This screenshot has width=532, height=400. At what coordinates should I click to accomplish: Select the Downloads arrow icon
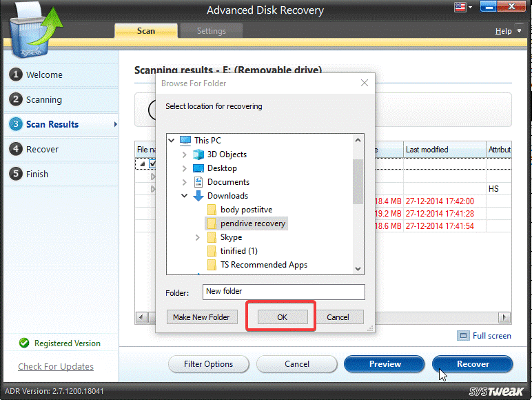click(198, 196)
